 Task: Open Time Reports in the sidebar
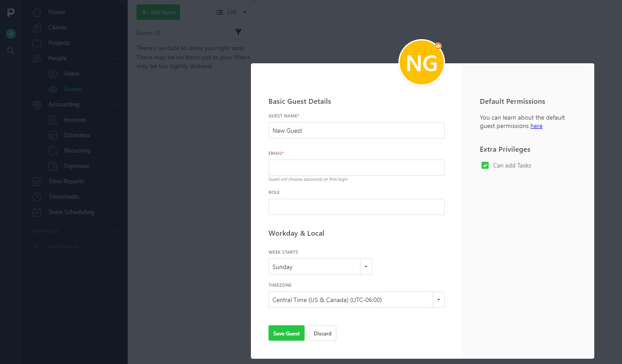[66, 181]
